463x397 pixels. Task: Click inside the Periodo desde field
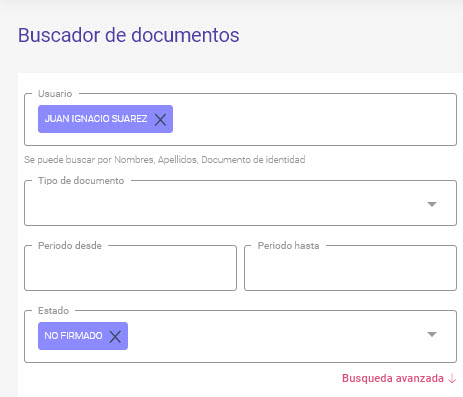click(130, 268)
